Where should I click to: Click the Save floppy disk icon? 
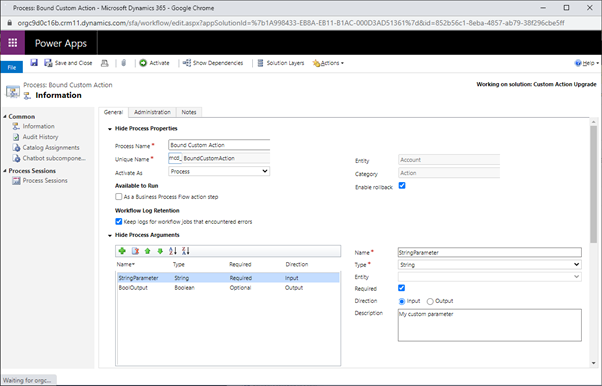coord(34,63)
